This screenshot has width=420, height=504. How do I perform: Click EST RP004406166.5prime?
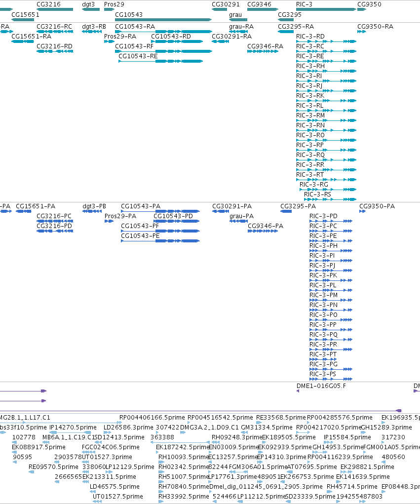pos(152,418)
